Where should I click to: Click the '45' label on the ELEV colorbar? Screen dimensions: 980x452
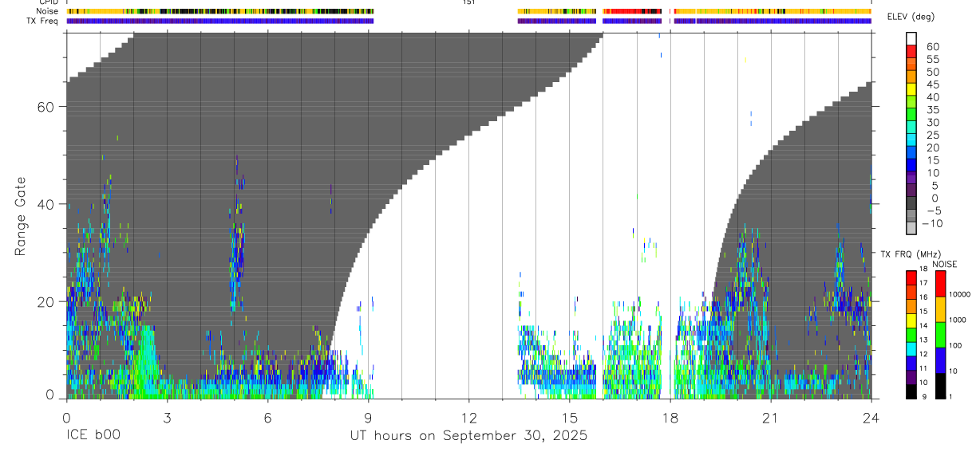click(933, 85)
